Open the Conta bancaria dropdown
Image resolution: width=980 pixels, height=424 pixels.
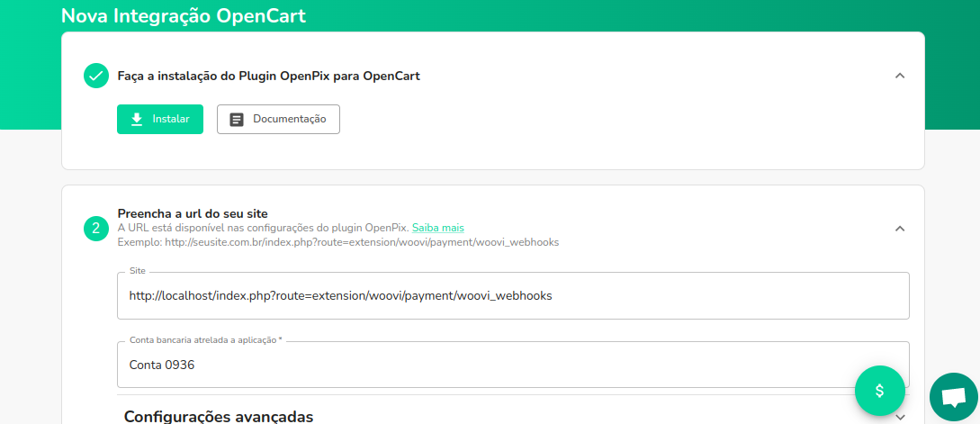click(x=513, y=365)
